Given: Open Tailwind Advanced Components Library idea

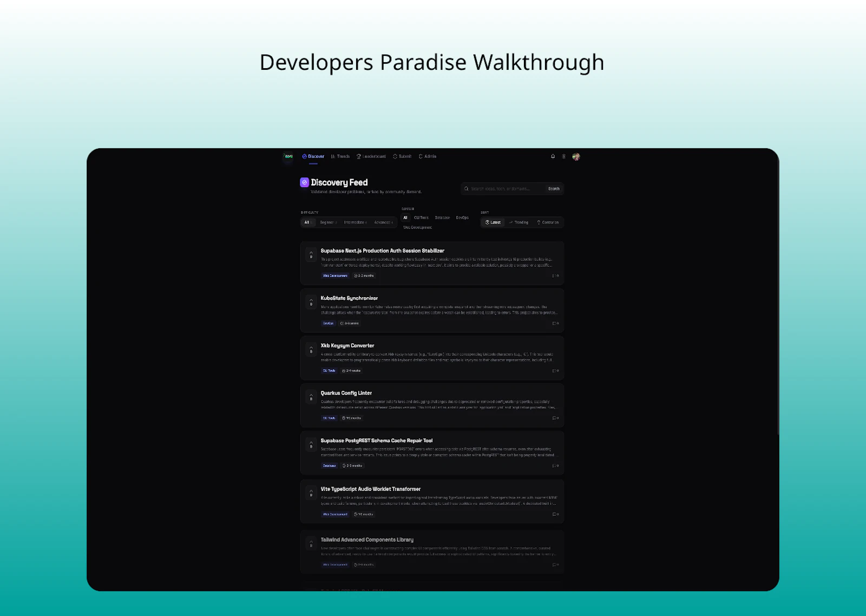Looking at the screenshot, I should click(367, 540).
